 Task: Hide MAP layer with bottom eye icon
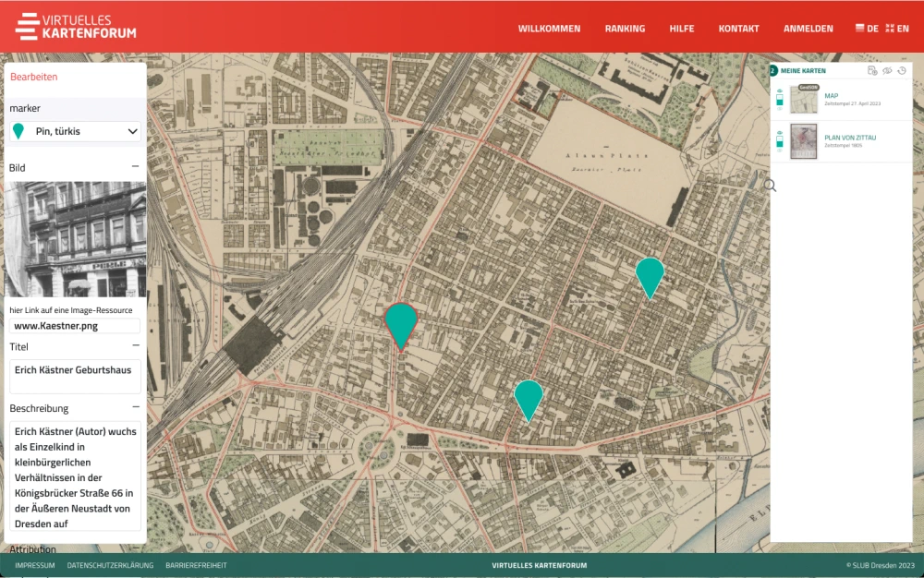point(780,108)
